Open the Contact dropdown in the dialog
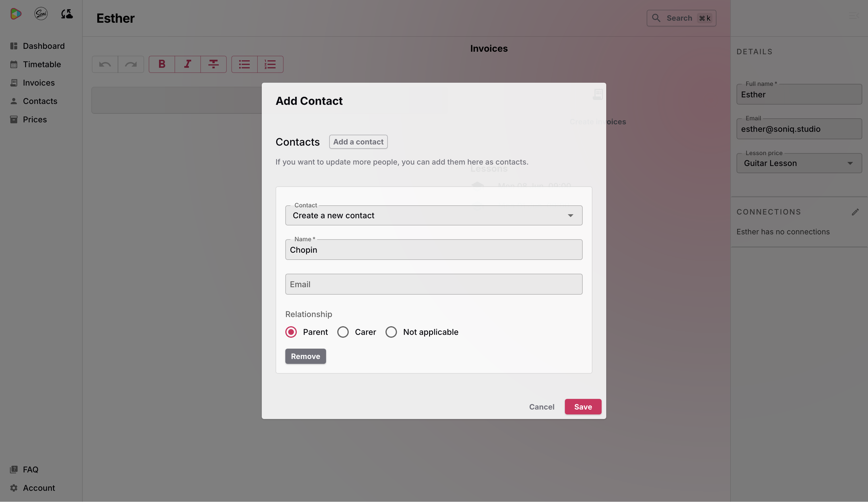 [x=434, y=215]
